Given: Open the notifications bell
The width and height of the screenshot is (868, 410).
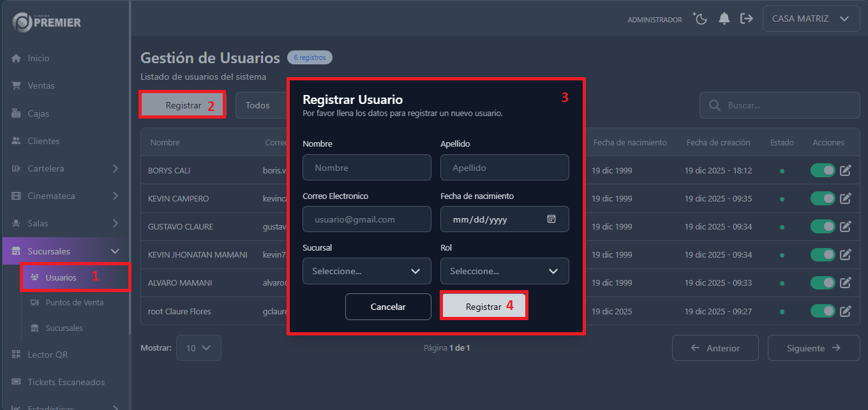Looking at the screenshot, I should 724,19.
